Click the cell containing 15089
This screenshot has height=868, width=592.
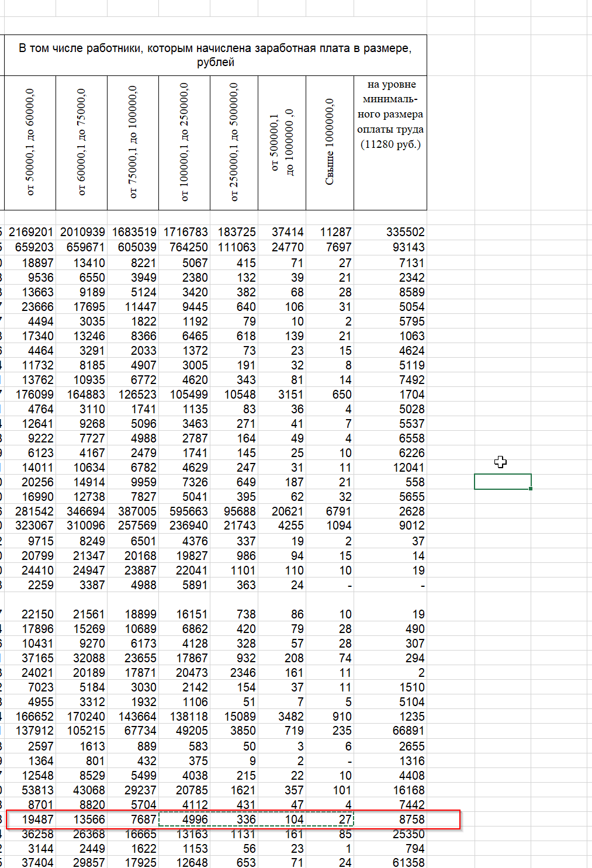[x=234, y=716]
